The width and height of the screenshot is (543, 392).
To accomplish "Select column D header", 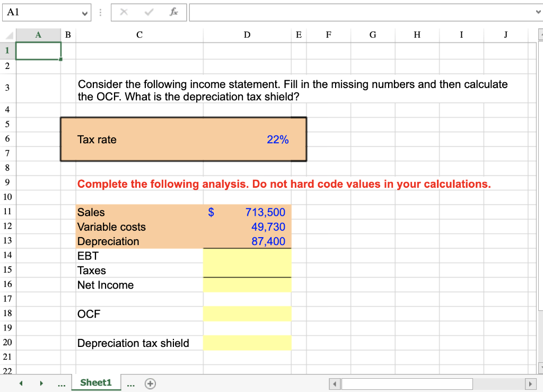I will tap(247, 34).
